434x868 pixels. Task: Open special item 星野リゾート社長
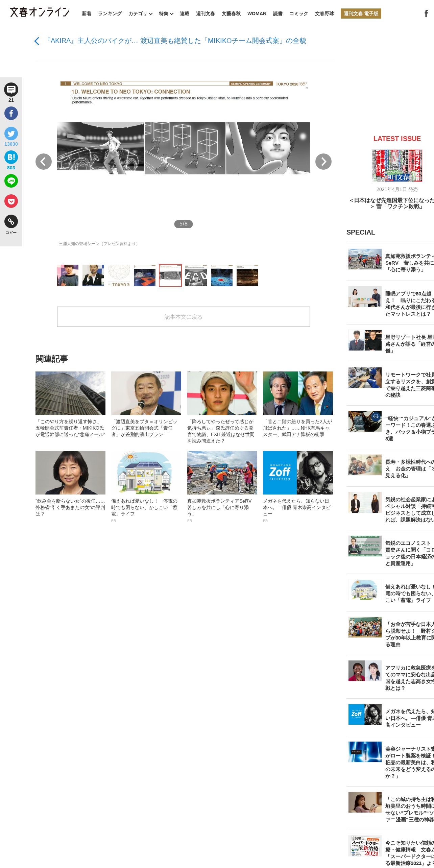410,344
